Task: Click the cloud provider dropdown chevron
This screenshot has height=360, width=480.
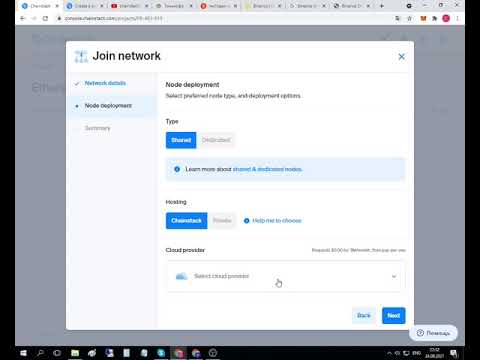Action: pyautogui.click(x=394, y=276)
